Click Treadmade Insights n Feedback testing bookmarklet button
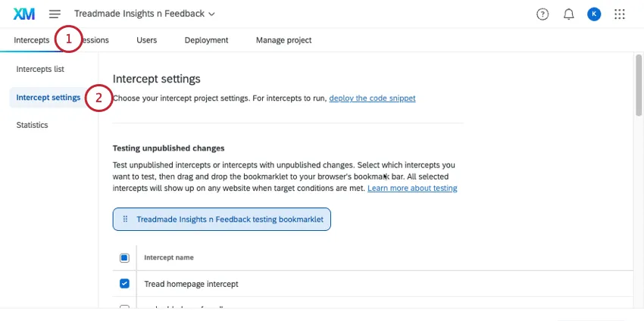The image size is (644, 321). point(229,220)
